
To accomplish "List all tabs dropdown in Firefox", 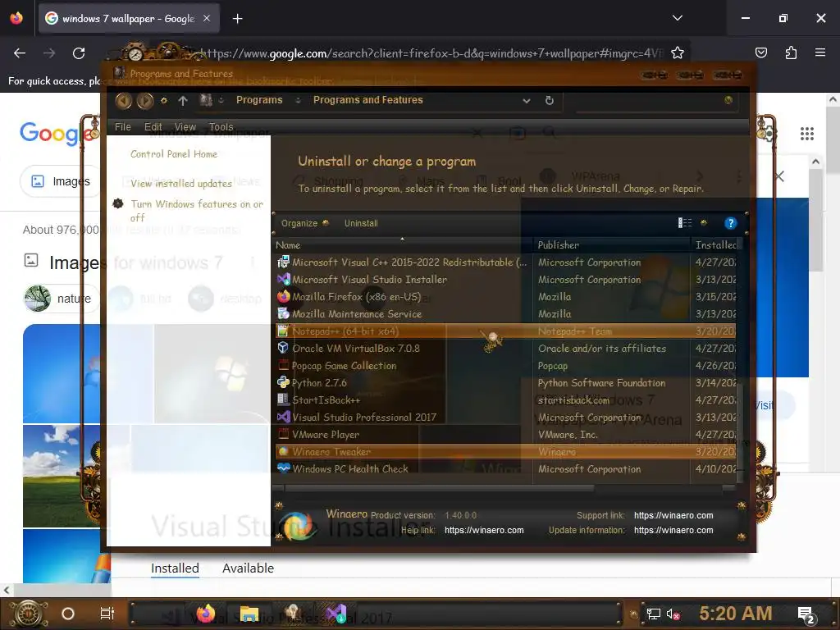I will (677, 18).
